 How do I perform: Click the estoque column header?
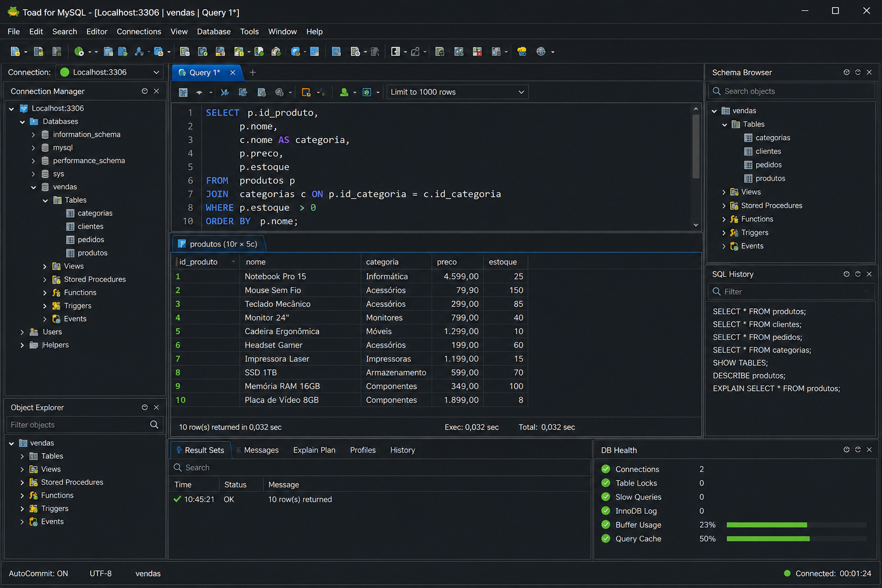tap(506, 262)
